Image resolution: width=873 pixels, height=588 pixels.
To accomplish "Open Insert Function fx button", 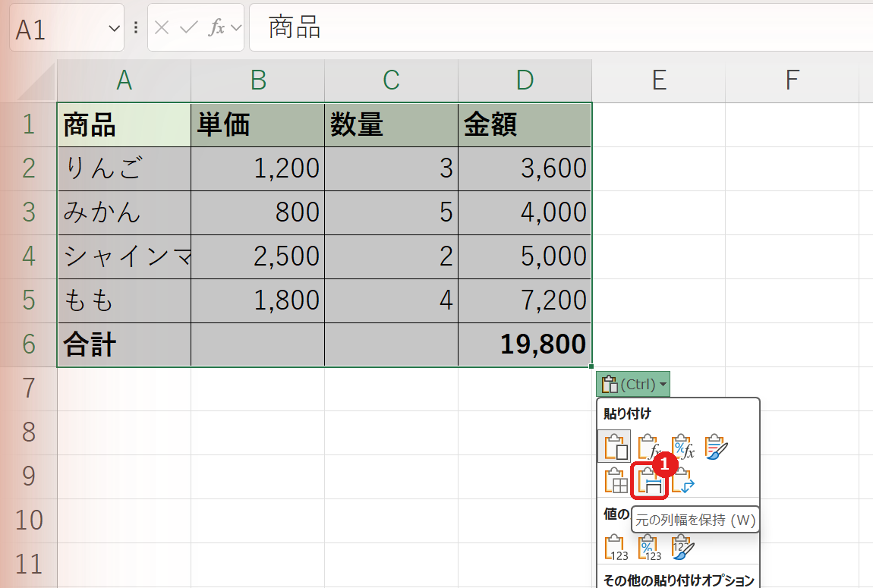I will click(x=216, y=27).
